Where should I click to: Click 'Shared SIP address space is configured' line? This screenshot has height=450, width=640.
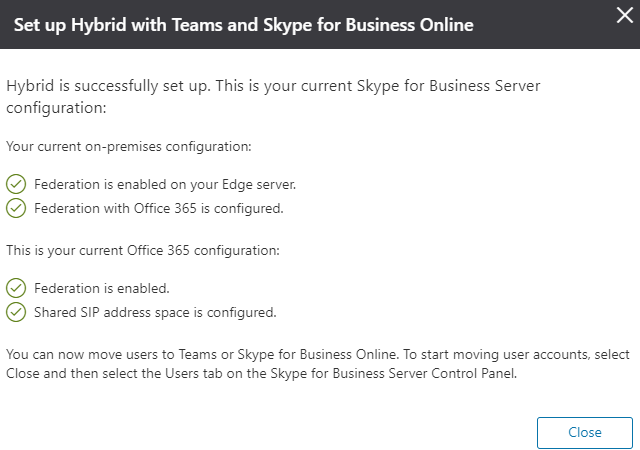[x=155, y=313]
